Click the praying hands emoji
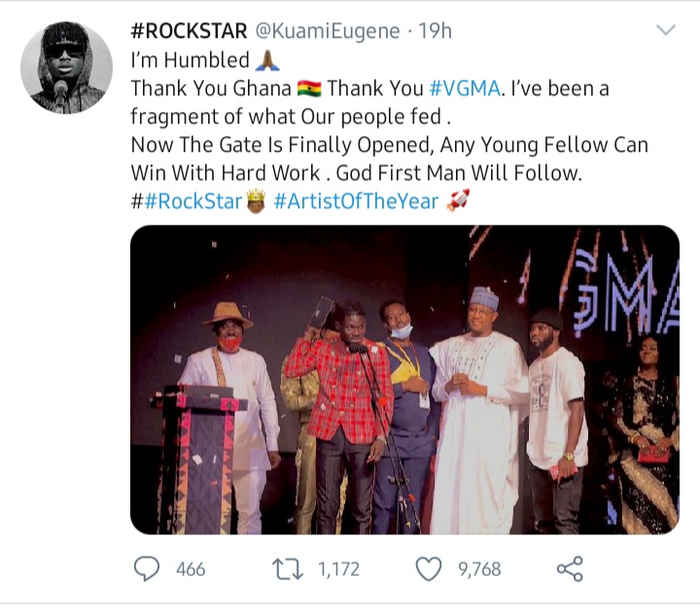Screen dimensions: 700x610 [x=267, y=59]
